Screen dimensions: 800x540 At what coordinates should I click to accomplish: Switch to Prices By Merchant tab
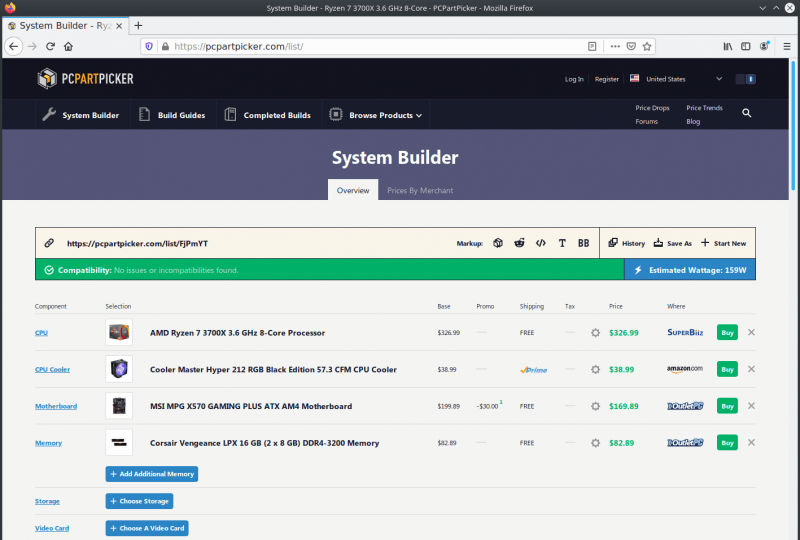[x=420, y=190]
